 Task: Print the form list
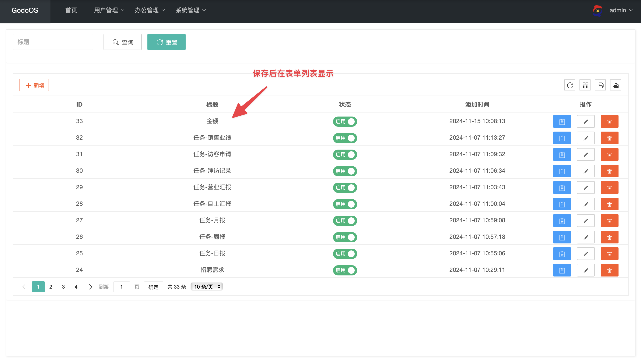tap(600, 85)
